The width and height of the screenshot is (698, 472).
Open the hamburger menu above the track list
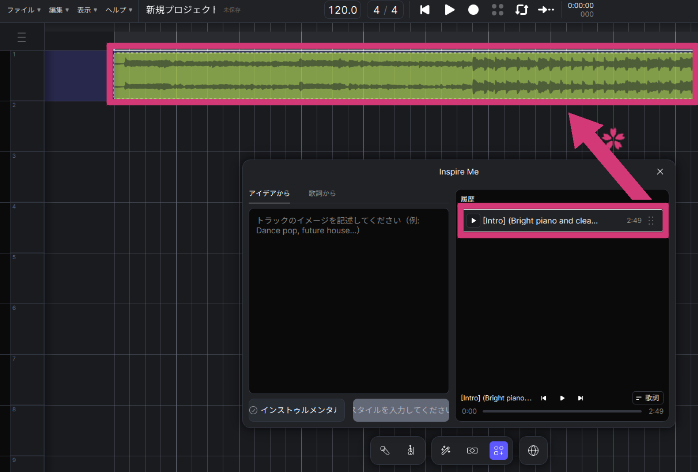22,38
